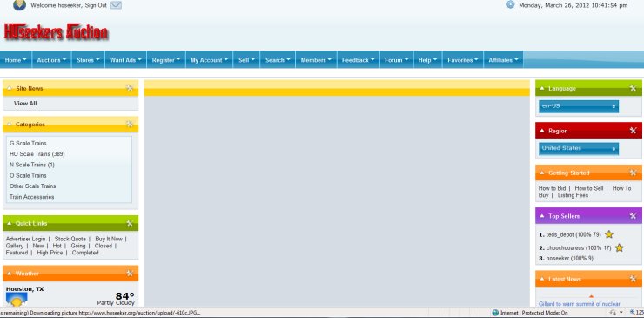Click the tools icon on Region panel

click(633, 131)
